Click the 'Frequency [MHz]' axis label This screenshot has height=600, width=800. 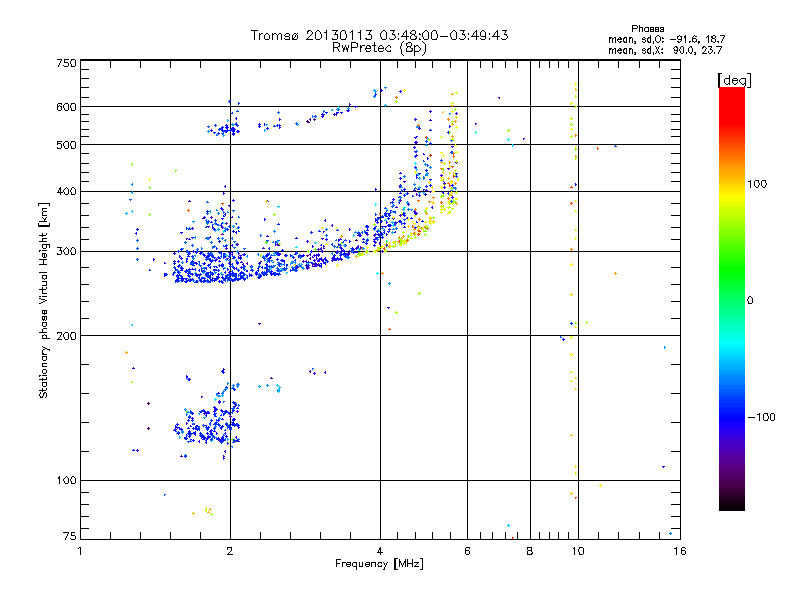(379, 564)
